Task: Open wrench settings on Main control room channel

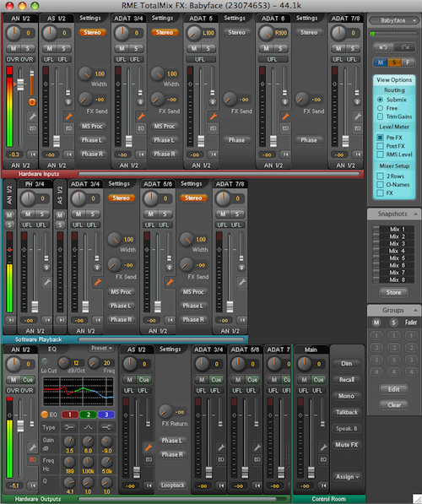Action: (323, 447)
